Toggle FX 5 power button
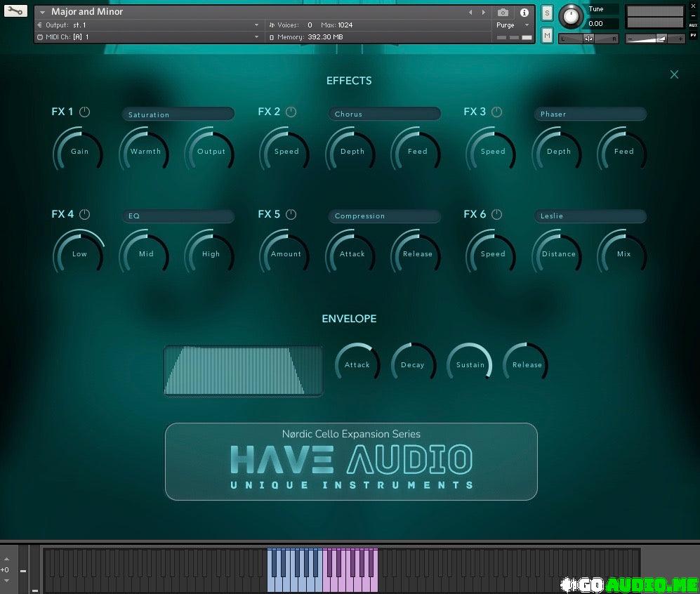 point(291,215)
